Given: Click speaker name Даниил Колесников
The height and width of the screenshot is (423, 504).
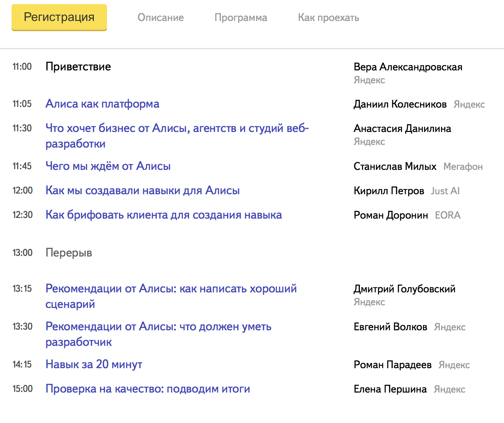Looking at the screenshot, I should (x=400, y=104).
